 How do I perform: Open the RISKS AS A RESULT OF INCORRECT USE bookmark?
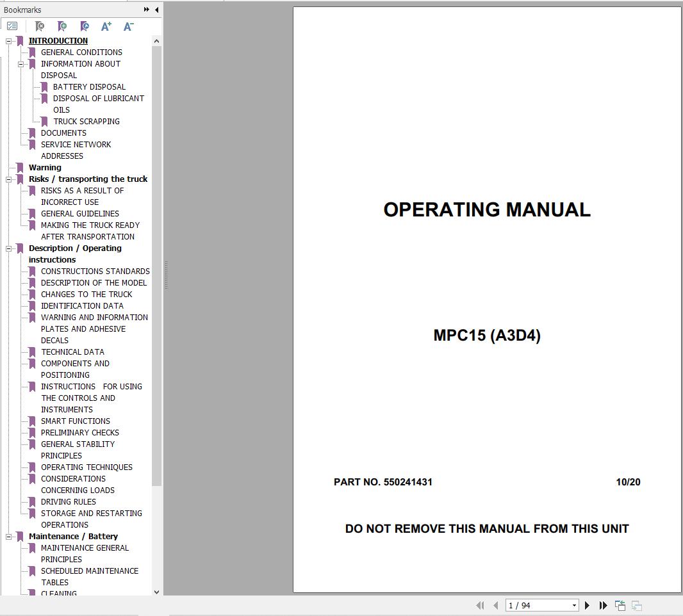[82, 197]
